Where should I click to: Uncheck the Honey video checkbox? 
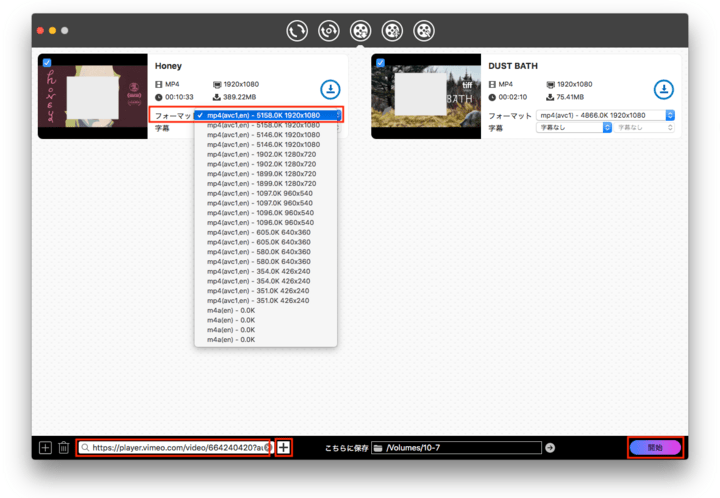[x=46, y=63]
